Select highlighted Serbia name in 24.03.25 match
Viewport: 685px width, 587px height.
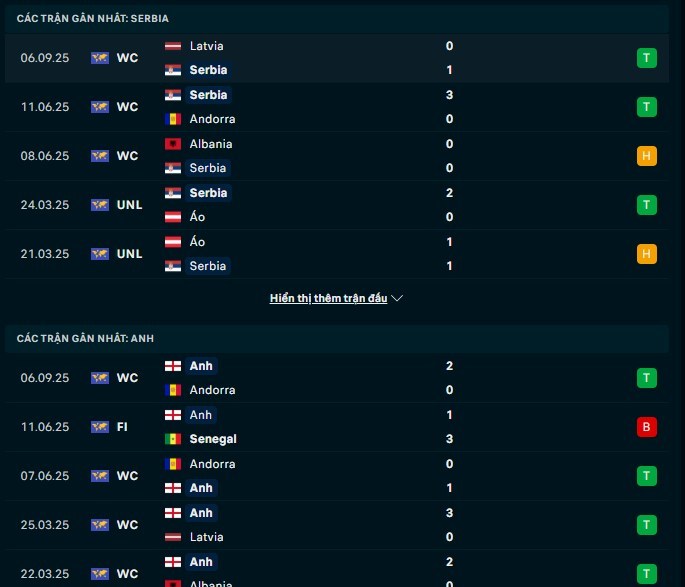click(x=208, y=193)
